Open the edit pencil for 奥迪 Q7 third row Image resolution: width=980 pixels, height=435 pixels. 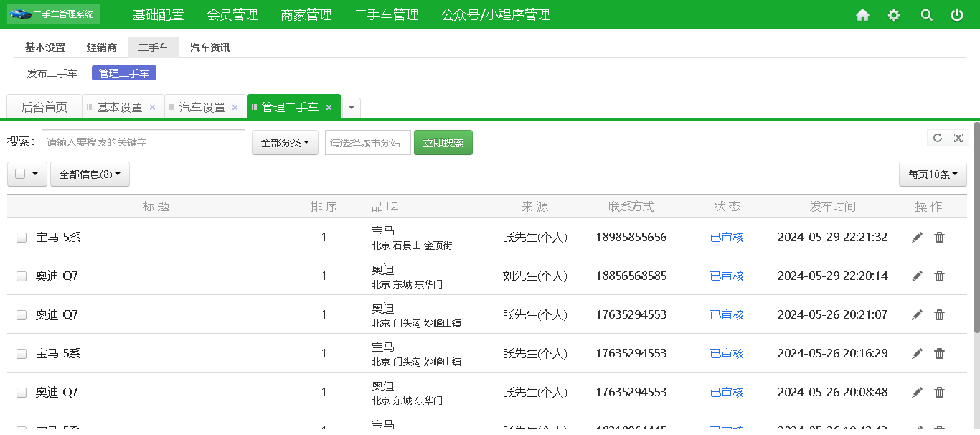coord(917,314)
